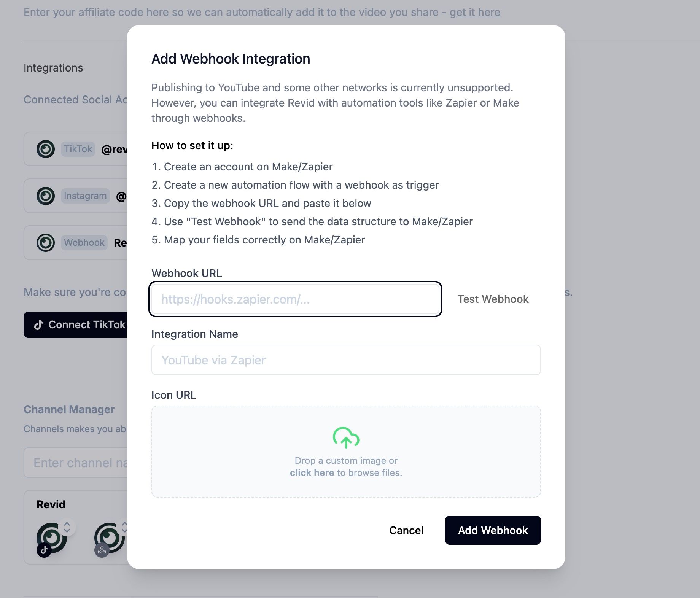This screenshot has height=598, width=700.
Task: Select the TikTok label tag
Action: (78, 149)
